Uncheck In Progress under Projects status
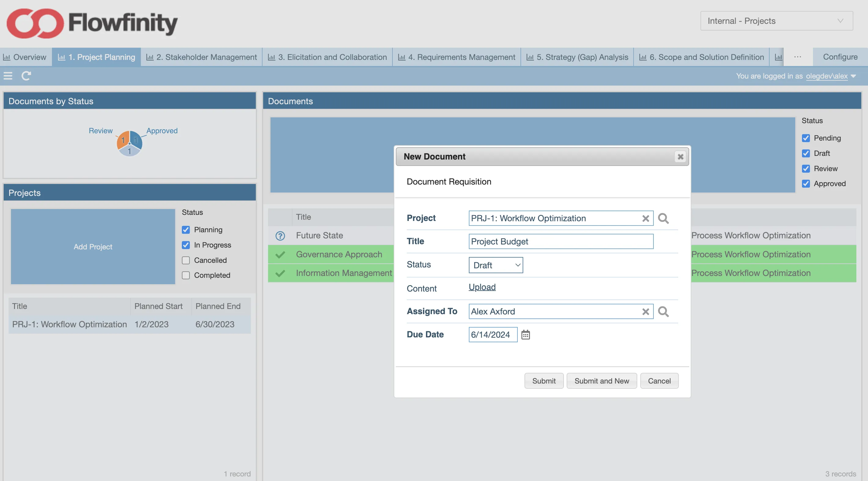Viewport: 868px width, 481px height. pos(186,245)
